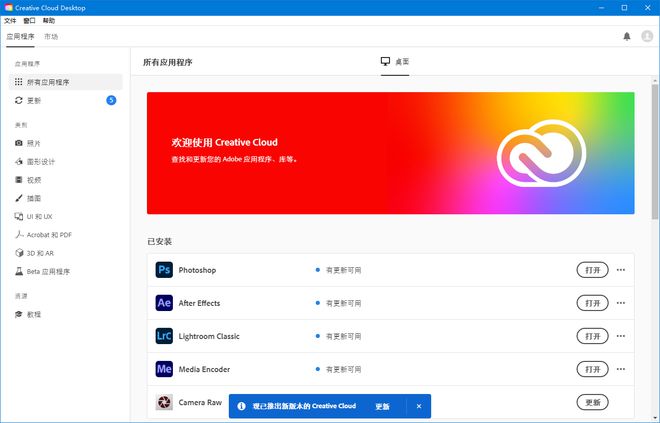Select 插图 category in sidebar
This screenshot has width=660, height=423.
pos(66,198)
